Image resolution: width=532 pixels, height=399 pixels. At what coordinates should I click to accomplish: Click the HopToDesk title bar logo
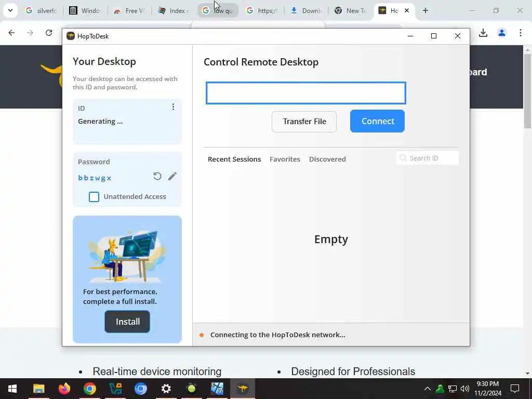[71, 36]
